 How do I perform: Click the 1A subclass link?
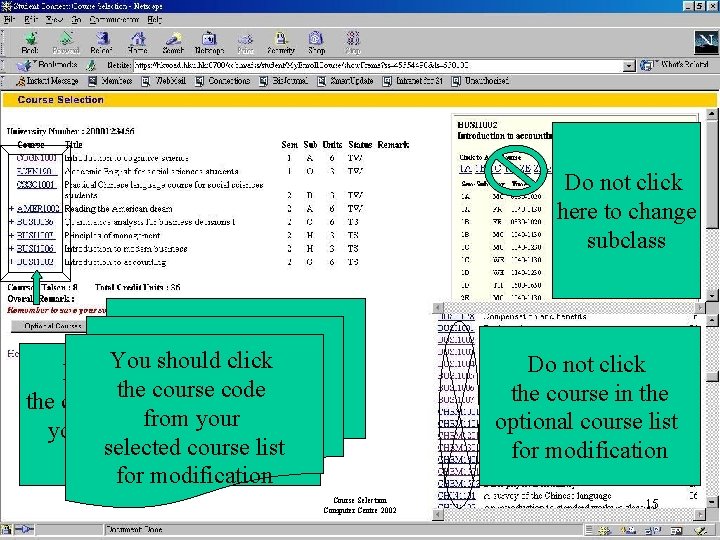tap(465, 169)
